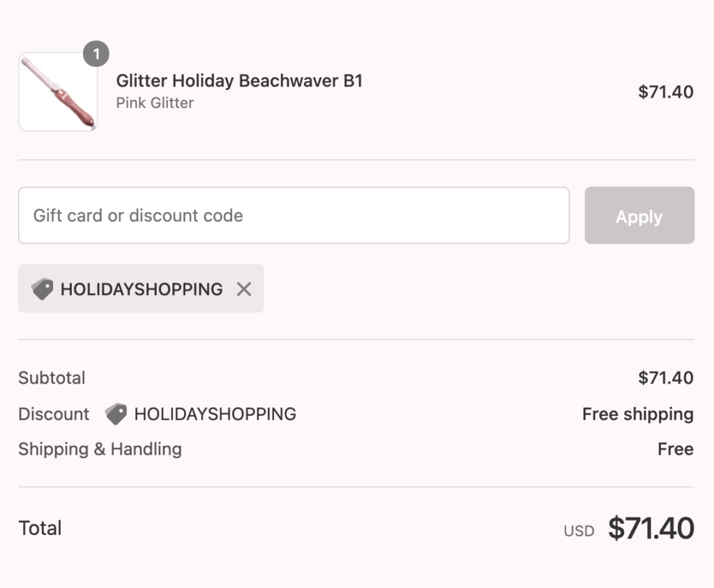The image size is (714, 588).
Task: Click the Subtotal label
Action: [52, 378]
